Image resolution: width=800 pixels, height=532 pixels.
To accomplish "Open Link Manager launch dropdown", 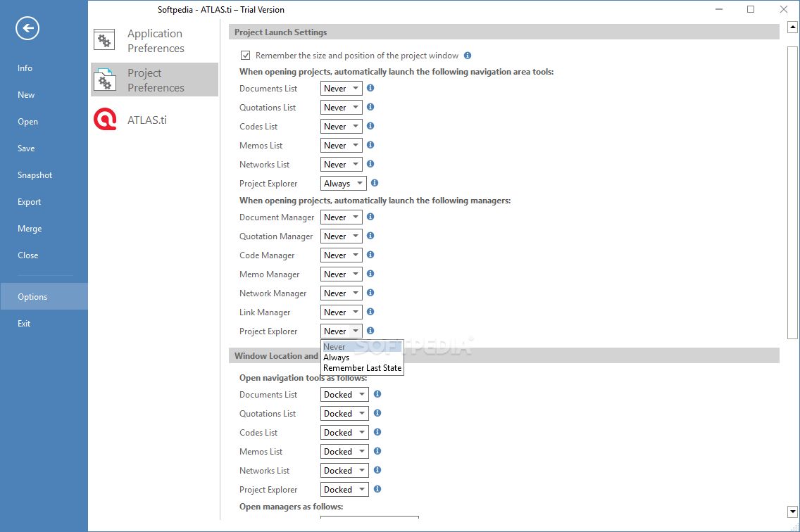I will tap(342, 312).
